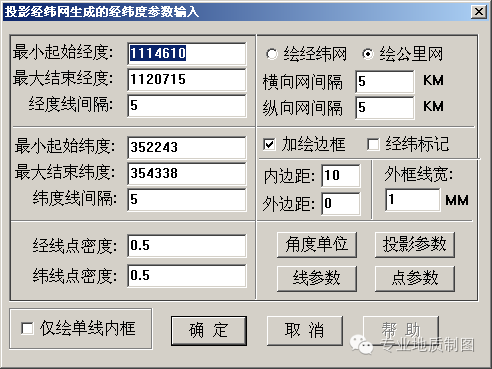Screen dimensions: 492x369
Task: Click the 帮助 button
Action: coord(401,330)
